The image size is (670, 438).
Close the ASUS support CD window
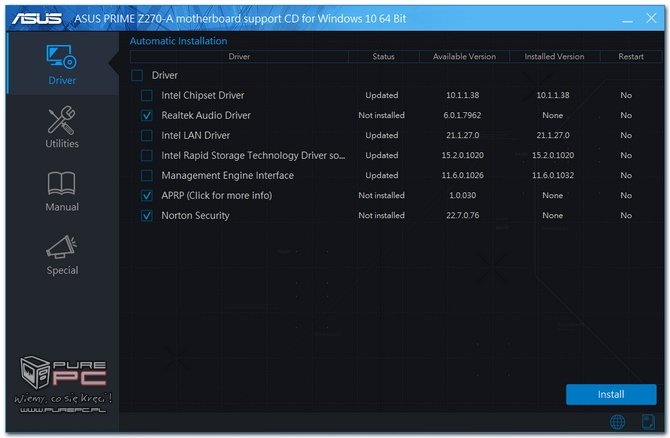651,18
